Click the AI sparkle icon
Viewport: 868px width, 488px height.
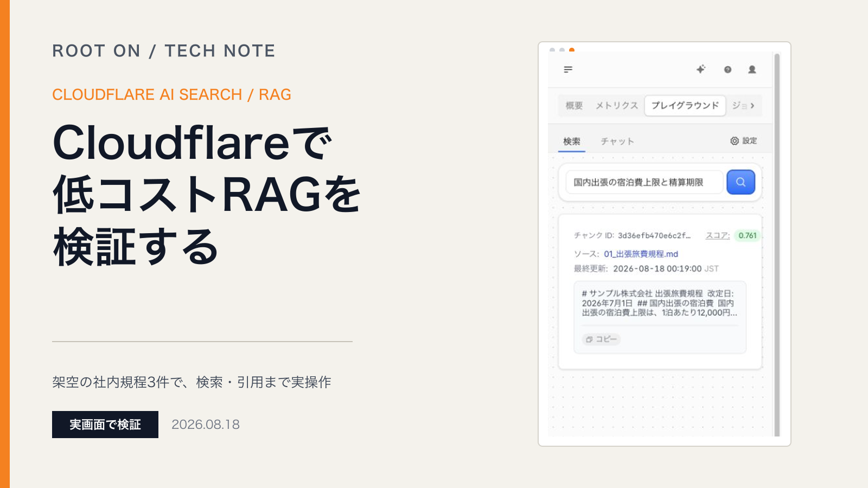(x=701, y=69)
